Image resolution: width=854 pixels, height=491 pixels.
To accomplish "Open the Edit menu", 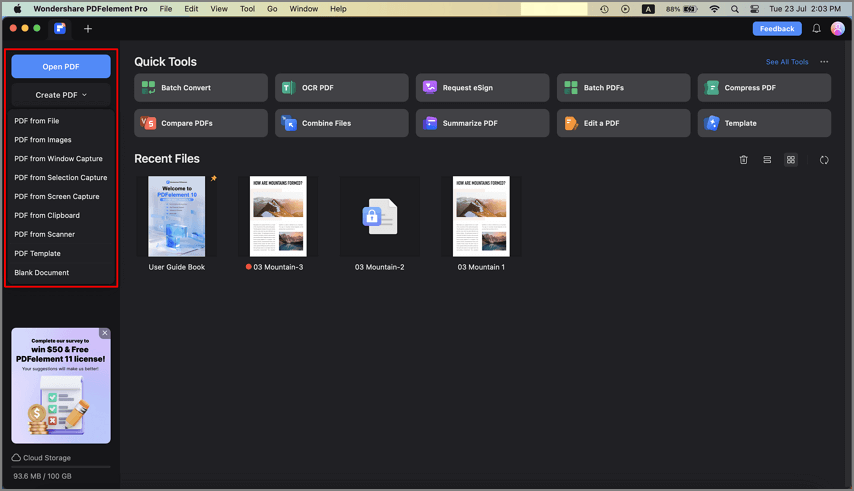I will (191, 9).
